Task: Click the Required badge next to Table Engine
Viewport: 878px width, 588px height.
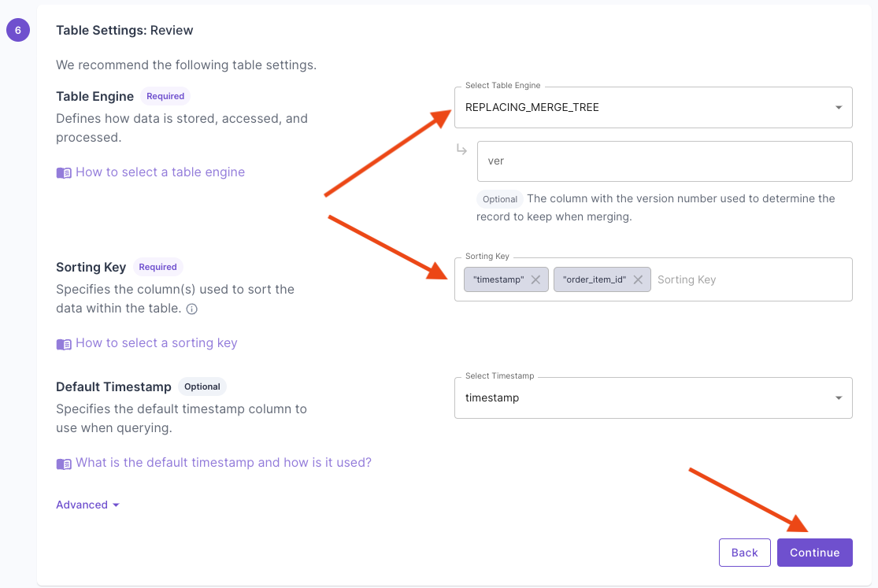Action: pos(165,96)
